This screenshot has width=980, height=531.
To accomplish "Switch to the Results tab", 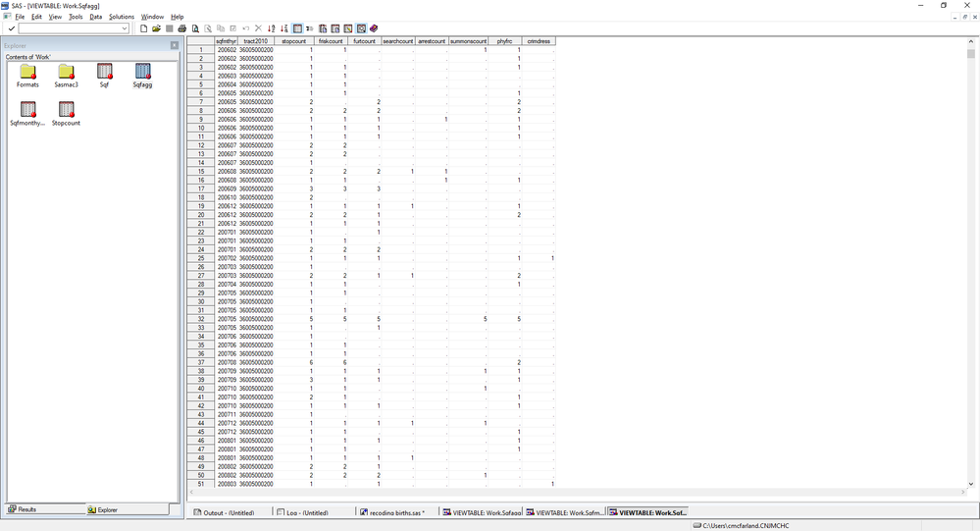I will [x=45, y=509].
